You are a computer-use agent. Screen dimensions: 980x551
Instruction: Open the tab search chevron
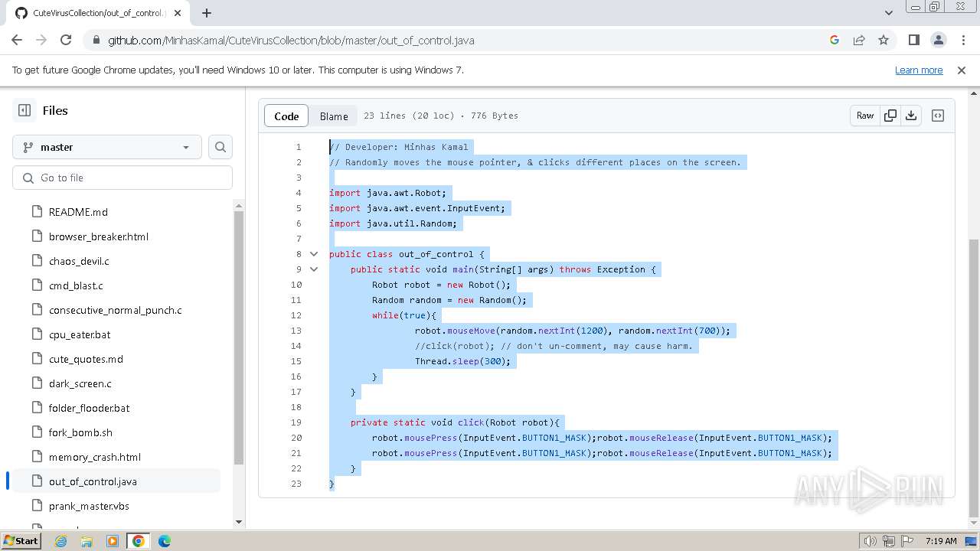point(888,13)
